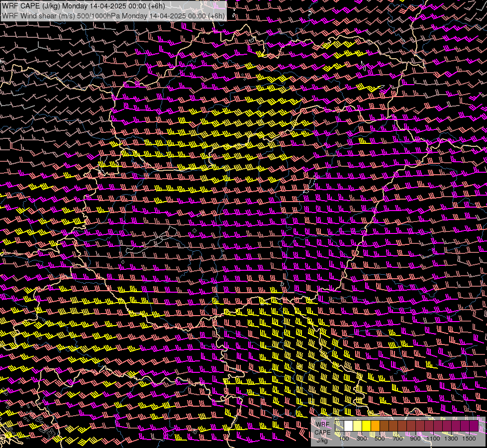Click the legend's J/kg unit label
Image resolution: width=487 pixels, height=448 pixels.
click(322, 441)
